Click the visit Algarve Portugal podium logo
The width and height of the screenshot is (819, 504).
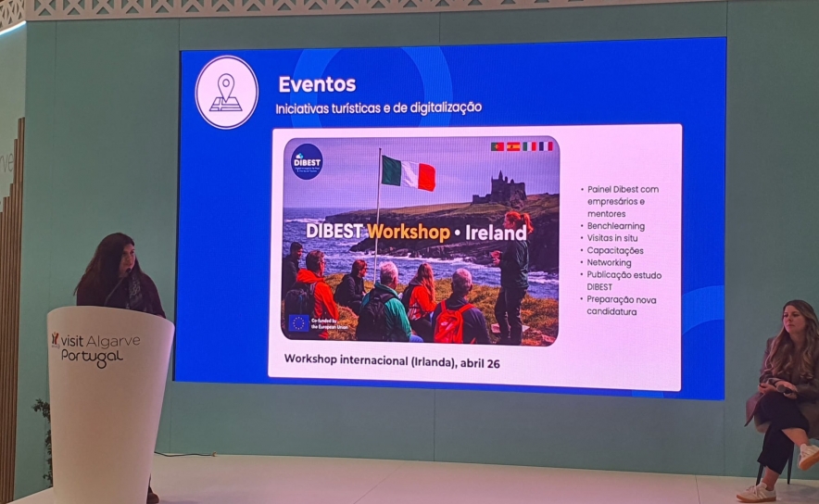tap(96, 349)
